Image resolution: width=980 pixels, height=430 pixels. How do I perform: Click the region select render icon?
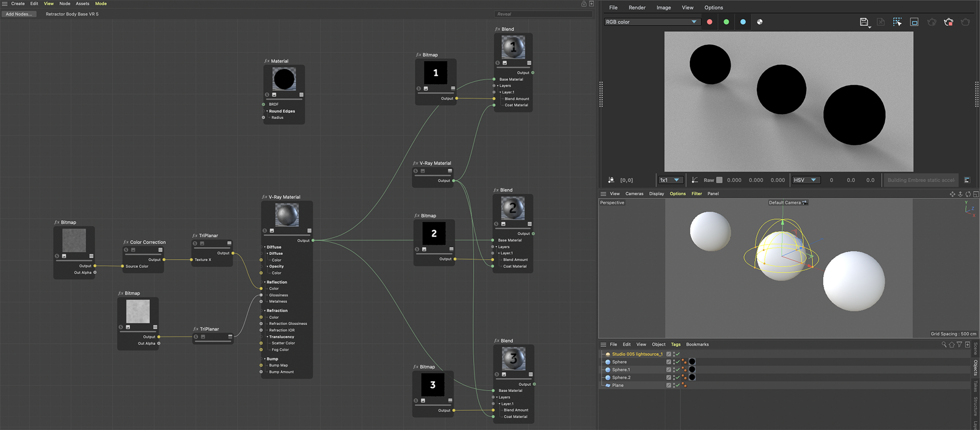pyautogui.click(x=898, y=22)
